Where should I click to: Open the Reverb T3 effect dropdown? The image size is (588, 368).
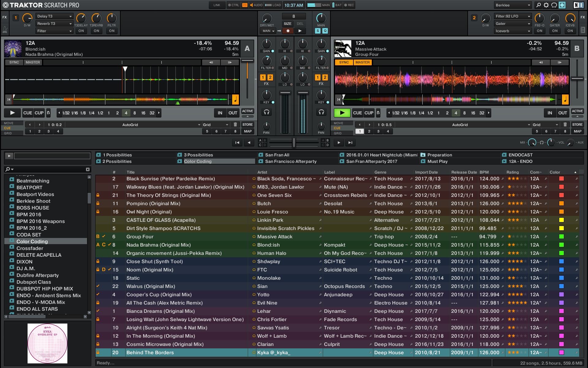point(54,24)
